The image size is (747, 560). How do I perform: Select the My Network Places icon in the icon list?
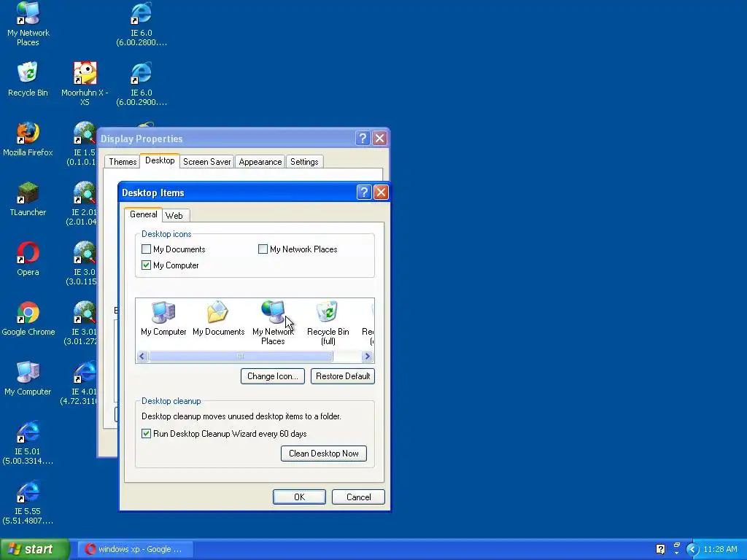click(273, 323)
